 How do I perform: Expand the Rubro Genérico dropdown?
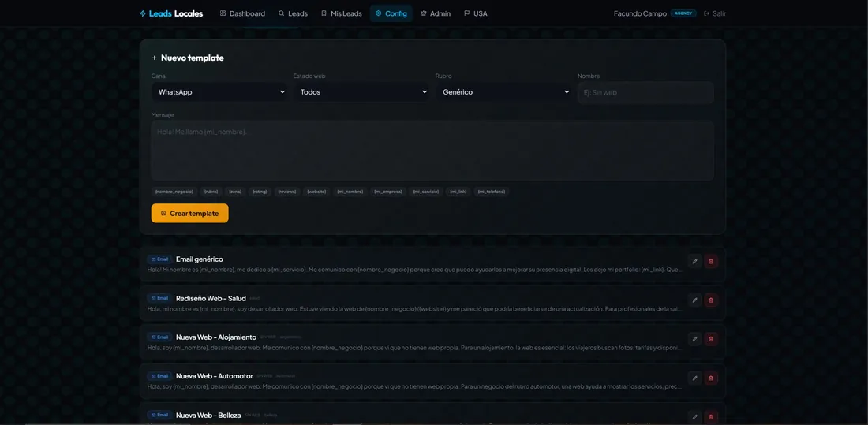503,92
